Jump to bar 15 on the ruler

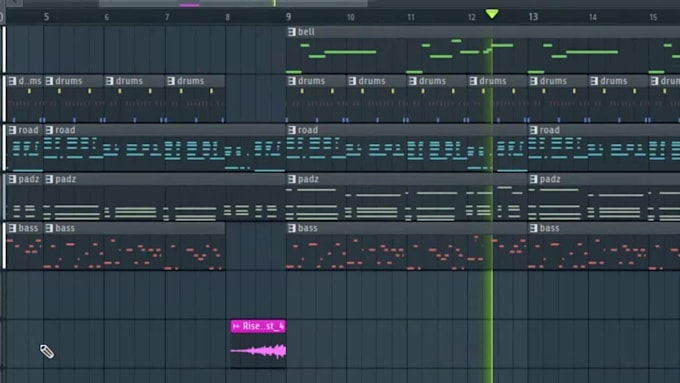[x=653, y=17]
